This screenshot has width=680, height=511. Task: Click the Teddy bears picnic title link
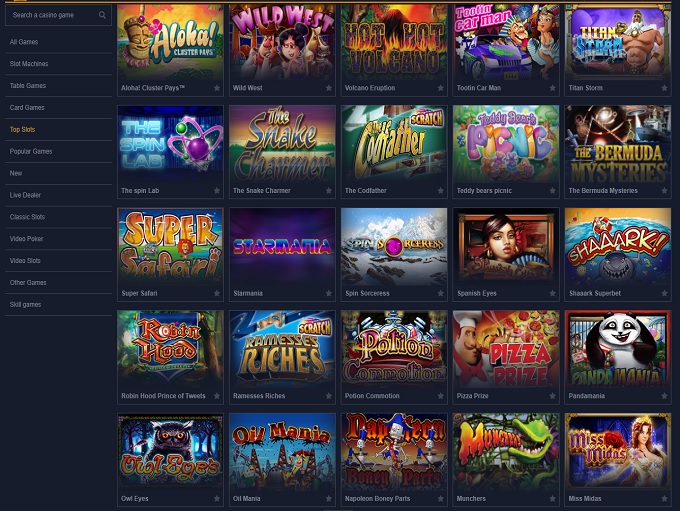coord(484,191)
